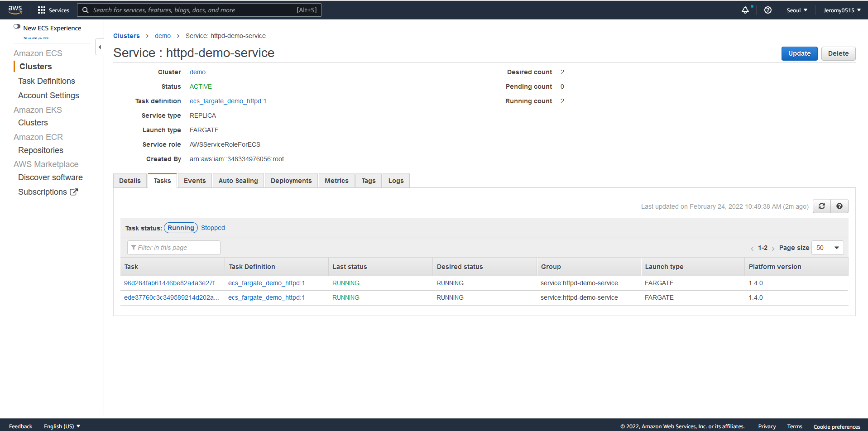
Task: Go to next page arrow
Action: [773, 248]
